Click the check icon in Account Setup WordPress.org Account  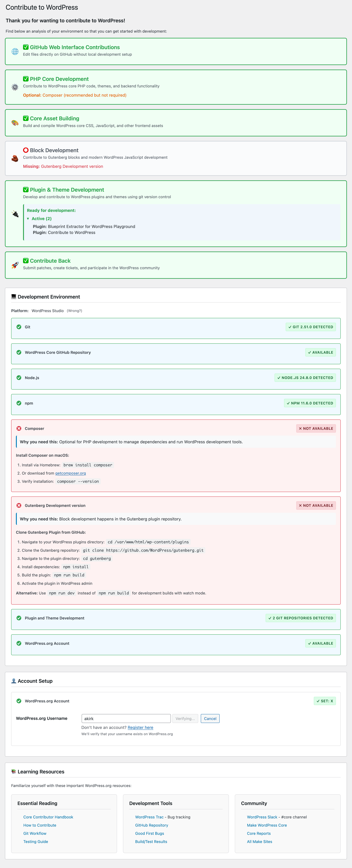[x=19, y=701]
